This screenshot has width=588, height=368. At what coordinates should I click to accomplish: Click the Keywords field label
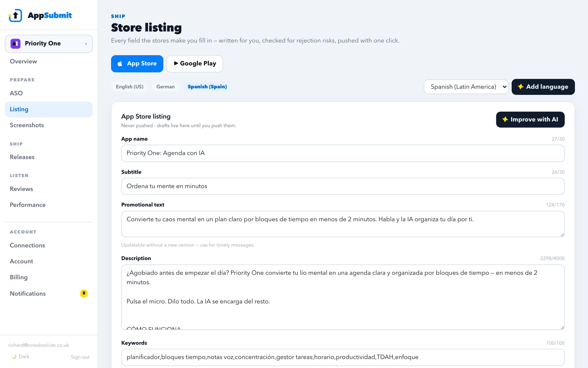(134, 343)
